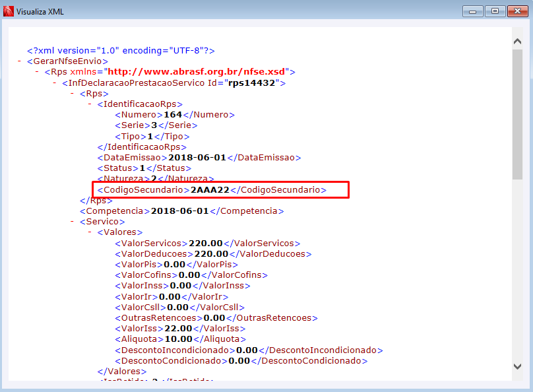This screenshot has width=533, height=392.
Task: Collapse the Servico node
Action: (x=72, y=221)
